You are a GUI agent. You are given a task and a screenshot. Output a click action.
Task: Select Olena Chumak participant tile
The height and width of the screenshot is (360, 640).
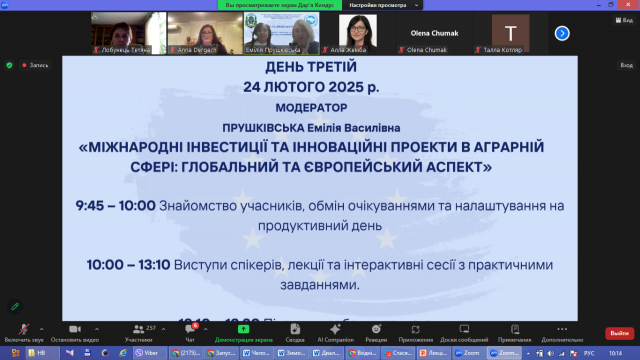pyautogui.click(x=435, y=33)
